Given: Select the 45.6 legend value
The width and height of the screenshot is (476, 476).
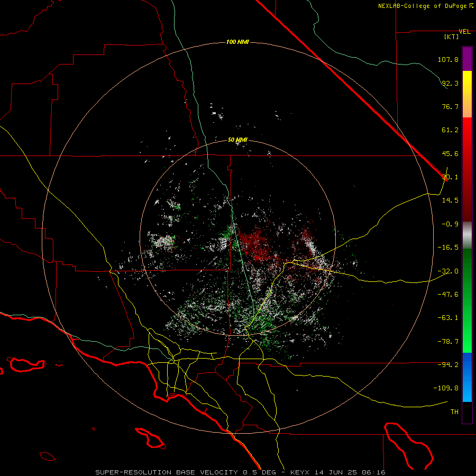Looking at the screenshot, I should (x=450, y=153).
